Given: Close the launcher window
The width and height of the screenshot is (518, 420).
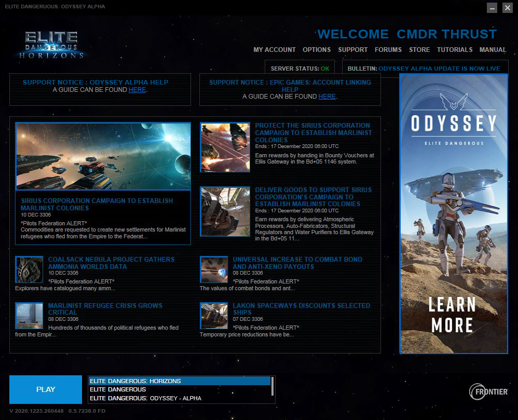Looking at the screenshot, I should pyautogui.click(x=508, y=8).
